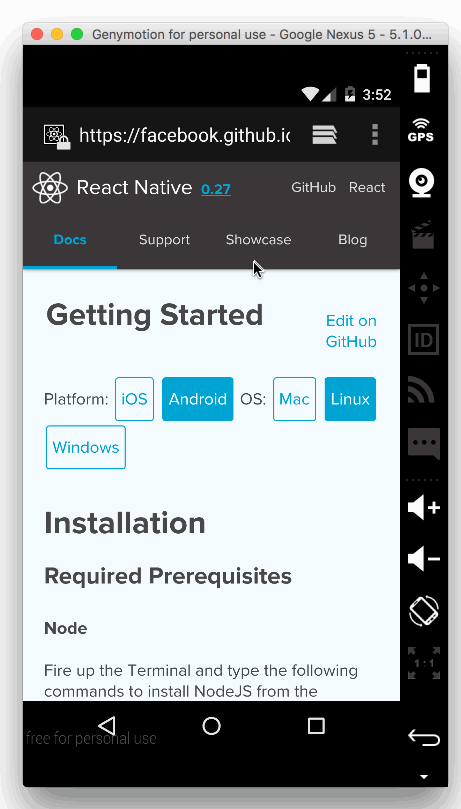Click the Edit on GitHub link
Image resolution: width=461 pixels, height=809 pixels.
[x=351, y=331]
